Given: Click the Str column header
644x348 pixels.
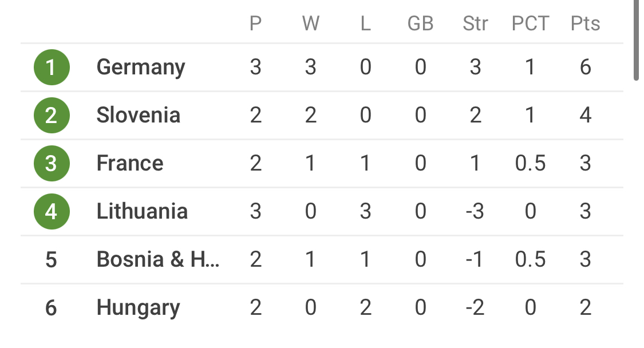Looking at the screenshot, I should pos(475,24).
